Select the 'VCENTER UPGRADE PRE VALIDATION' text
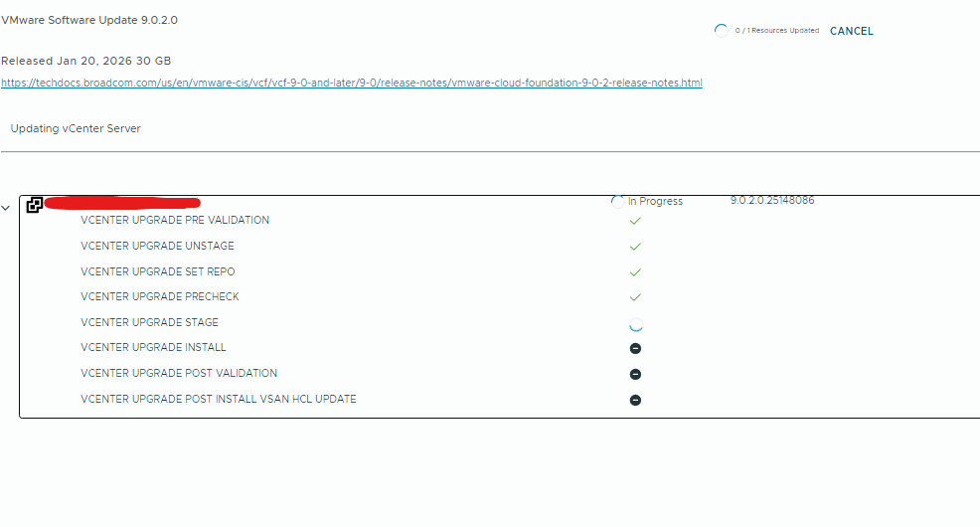The image size is (980, 527). tap(175, 220)
